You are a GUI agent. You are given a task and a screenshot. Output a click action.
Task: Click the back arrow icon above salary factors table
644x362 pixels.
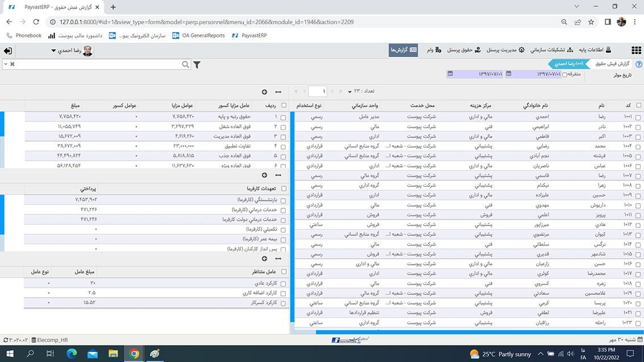(264, 92)
